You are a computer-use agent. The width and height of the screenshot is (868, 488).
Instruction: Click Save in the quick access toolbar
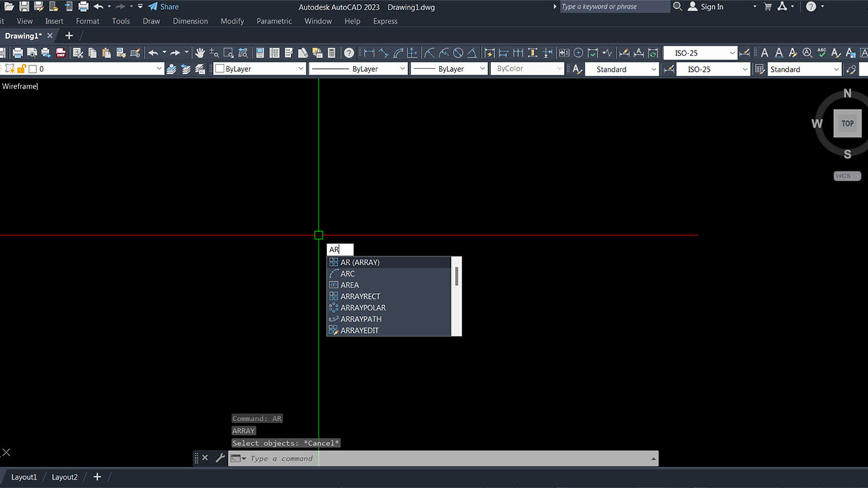pyautogui.click(x=24, y=7)
